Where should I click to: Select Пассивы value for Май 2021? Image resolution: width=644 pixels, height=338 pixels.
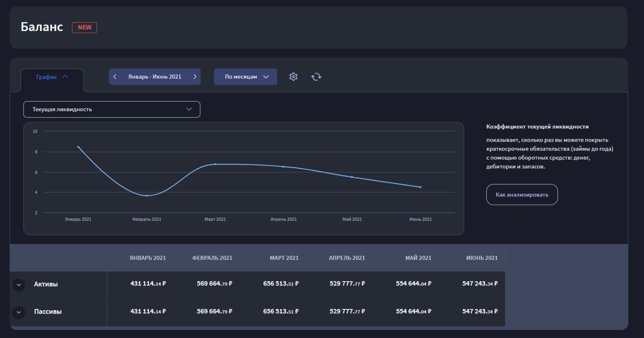click(414, 311)
